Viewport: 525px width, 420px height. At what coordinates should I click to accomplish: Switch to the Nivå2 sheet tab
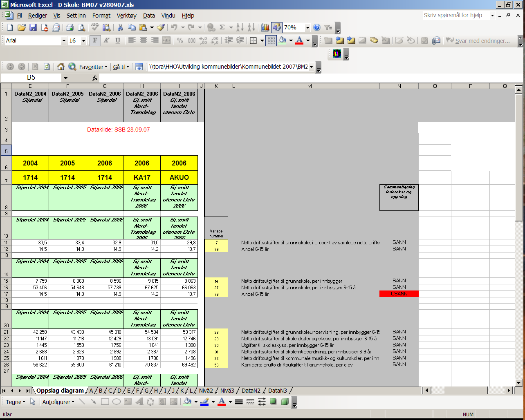point(206,391)
